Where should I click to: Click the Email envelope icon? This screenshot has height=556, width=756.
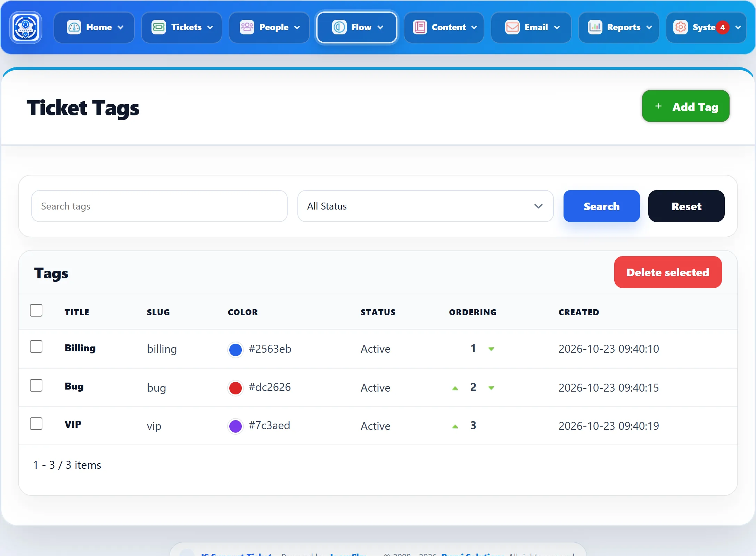[x=512, y=27]
